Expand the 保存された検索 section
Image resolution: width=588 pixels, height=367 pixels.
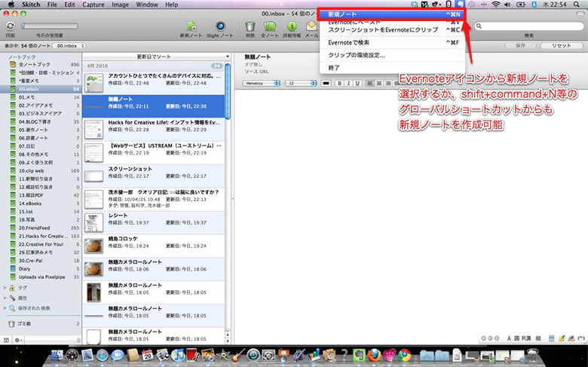pos(5,308)
